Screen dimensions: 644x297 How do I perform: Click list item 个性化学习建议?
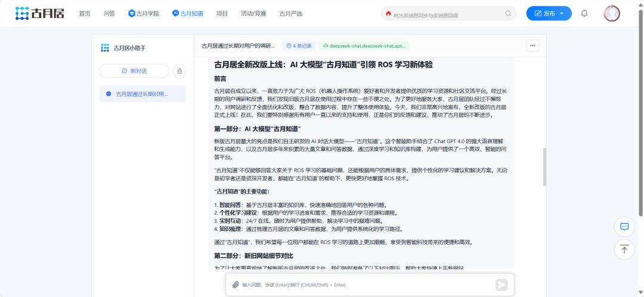306,213
